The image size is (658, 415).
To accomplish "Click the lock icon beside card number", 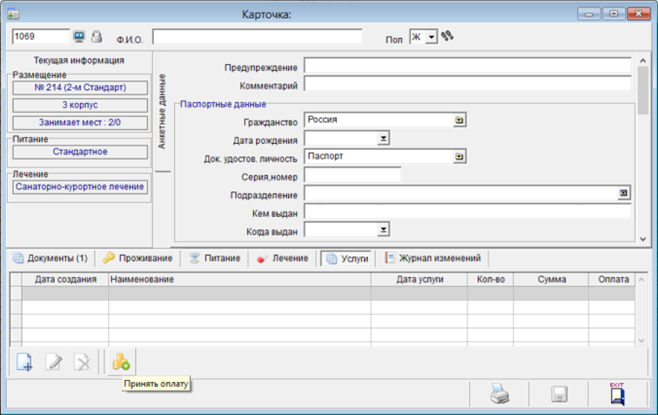I will click(x=97, y=37).
